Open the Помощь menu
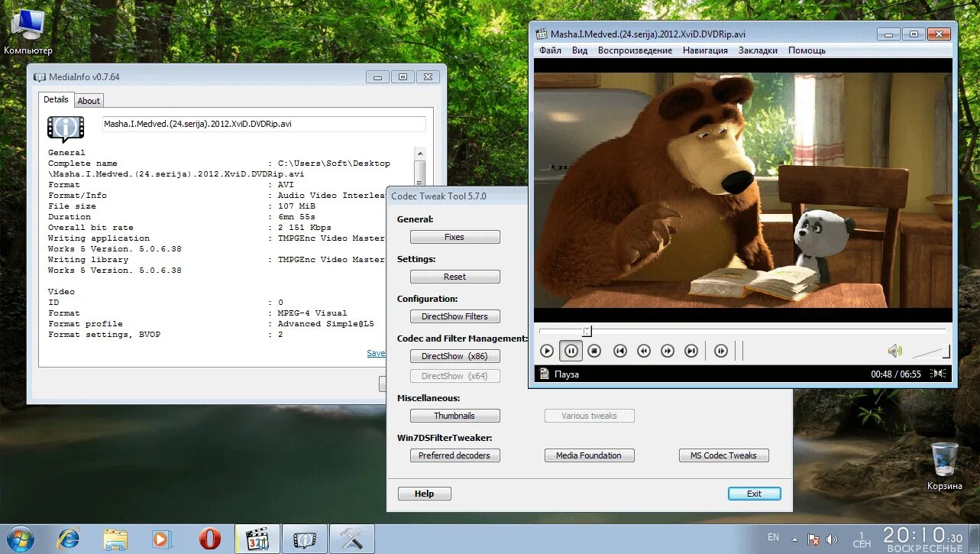 point(807,50)
